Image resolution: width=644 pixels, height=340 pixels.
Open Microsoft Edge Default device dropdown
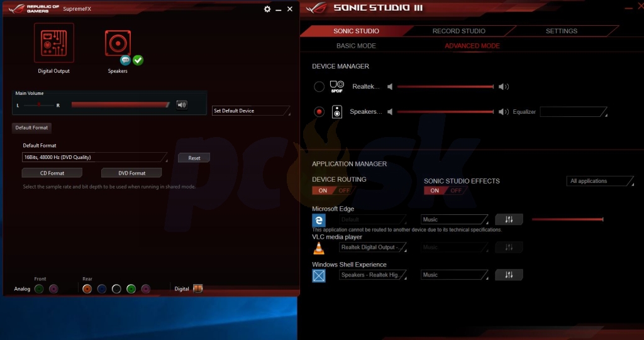[373, 219]
